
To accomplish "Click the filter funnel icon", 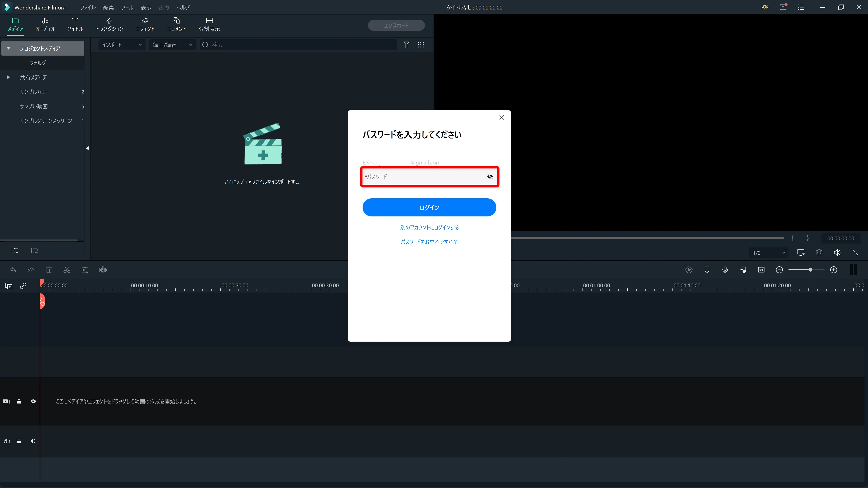I will 406,45.
